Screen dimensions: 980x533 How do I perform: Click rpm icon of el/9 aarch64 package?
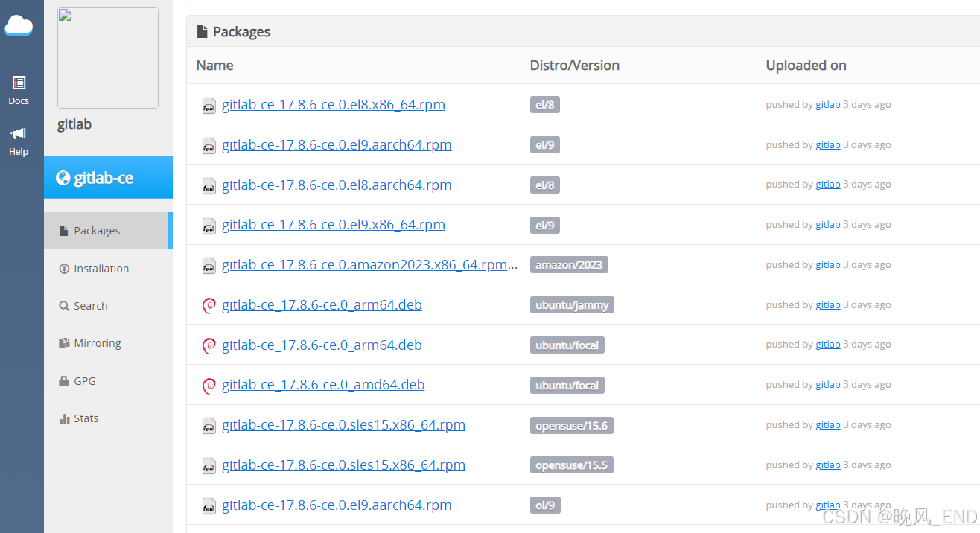(x=209, y=146)
